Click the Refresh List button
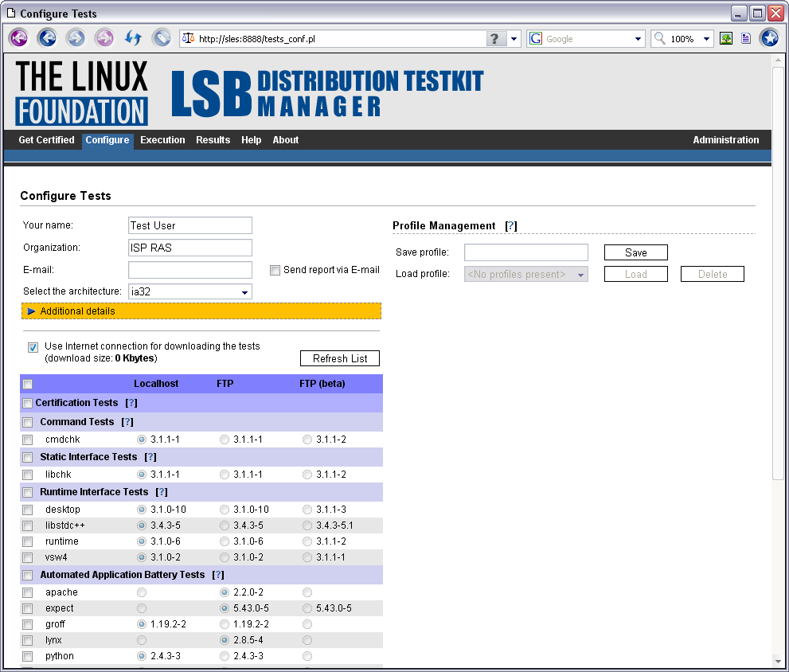The image size is (789, 672). (340, 358)
